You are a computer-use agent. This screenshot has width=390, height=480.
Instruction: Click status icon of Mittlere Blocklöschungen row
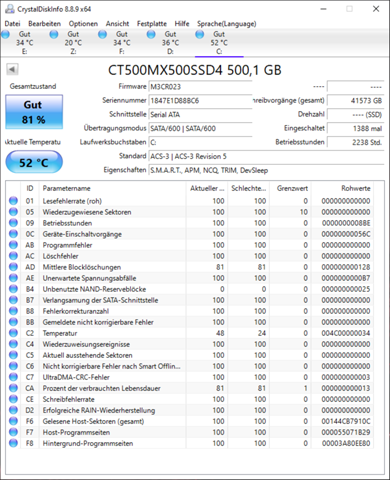(13, 267)
